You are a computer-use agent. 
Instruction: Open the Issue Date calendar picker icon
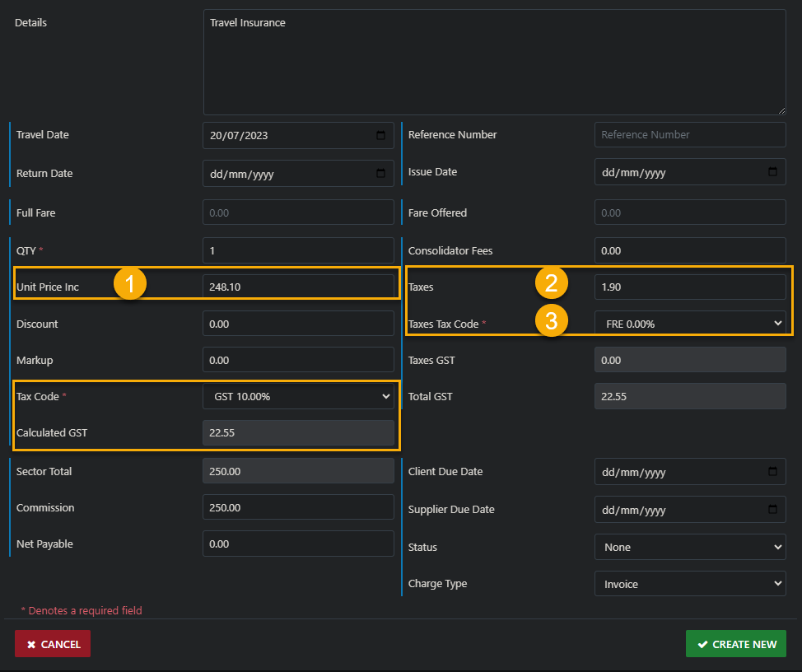[772, 172]
